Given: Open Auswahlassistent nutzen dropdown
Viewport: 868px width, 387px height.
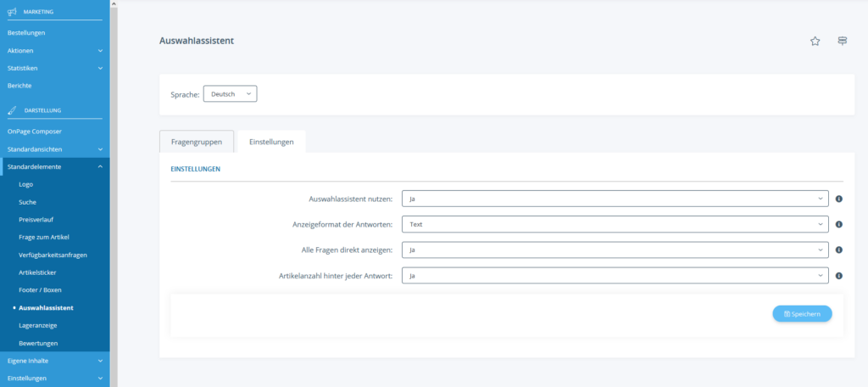Looking at the screenshot, I should pyautogui.click(x=615, y=199).
